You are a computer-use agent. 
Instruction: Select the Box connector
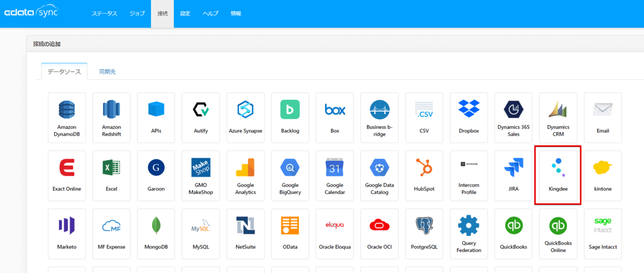(x=335, y=117)
